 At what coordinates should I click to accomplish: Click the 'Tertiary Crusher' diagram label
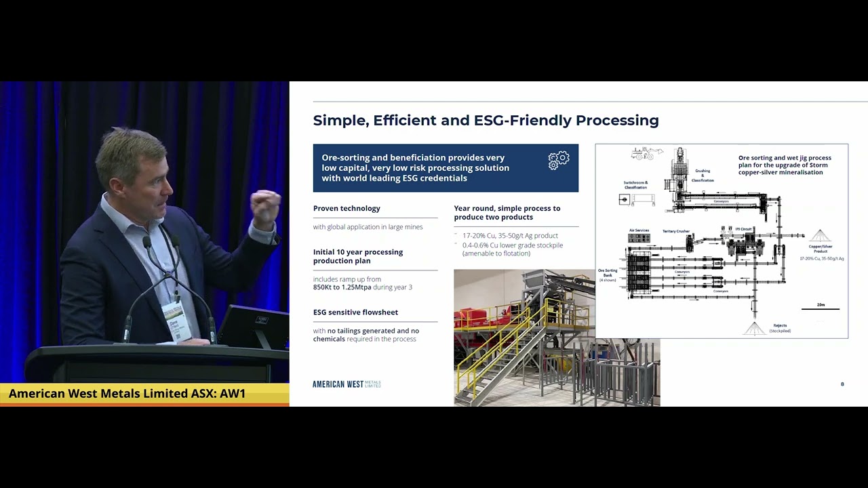tap(676, 231)
